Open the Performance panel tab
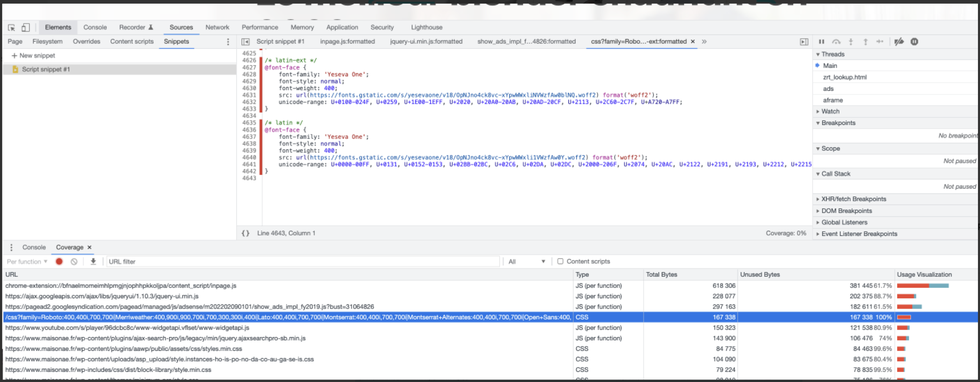Image resolution: width=980 pixels, height=382 pixels. pos(260,28)
